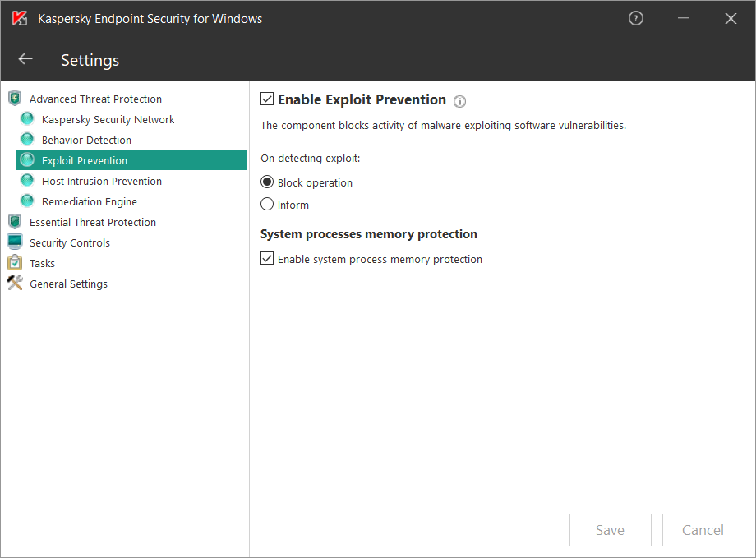Click the Security Controls monitor icon

pos(15,242)
